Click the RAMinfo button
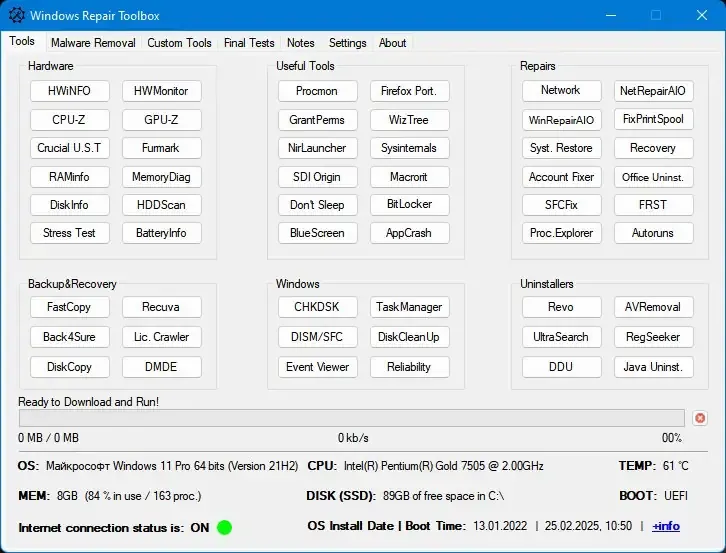The width and height of the screenshot is (726, 553). tap(69, 176)
